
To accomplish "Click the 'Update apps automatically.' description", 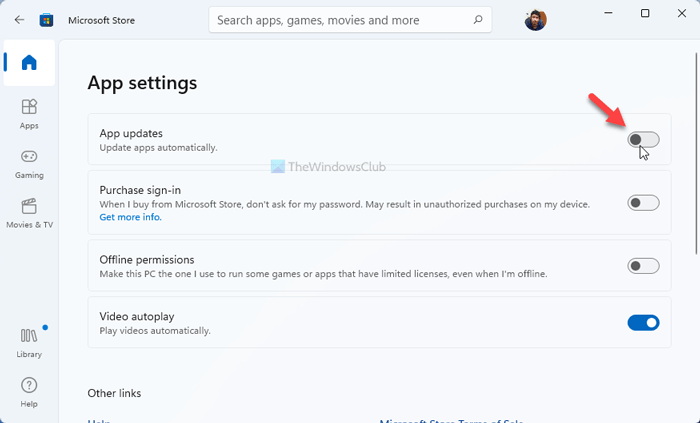I will (x=158, y=148).
